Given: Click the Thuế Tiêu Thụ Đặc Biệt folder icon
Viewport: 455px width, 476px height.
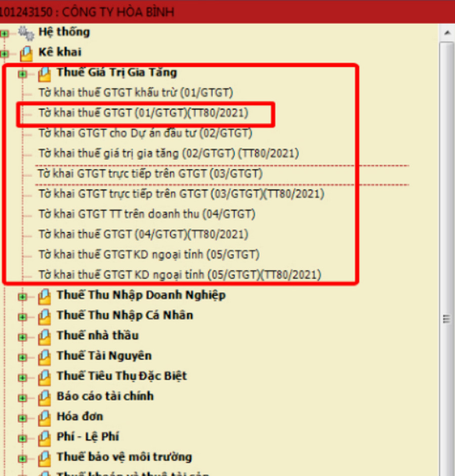Looking at the screenshot, I should 45,377.
